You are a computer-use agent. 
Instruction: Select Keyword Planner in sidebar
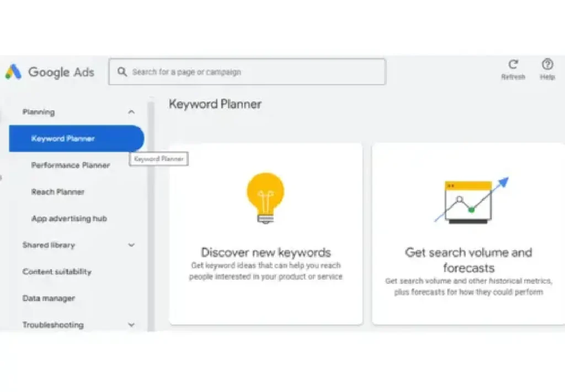[x=63, y=139]
